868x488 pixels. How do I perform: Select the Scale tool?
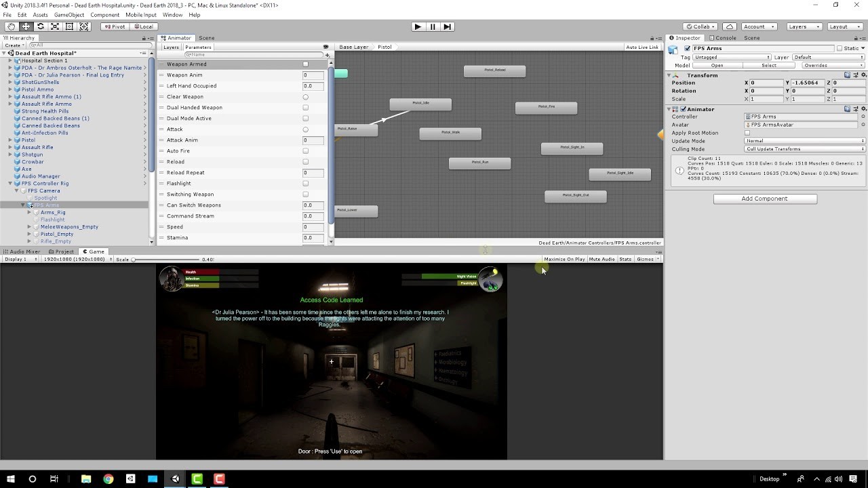pyautogui.click(x=55, y=26)
